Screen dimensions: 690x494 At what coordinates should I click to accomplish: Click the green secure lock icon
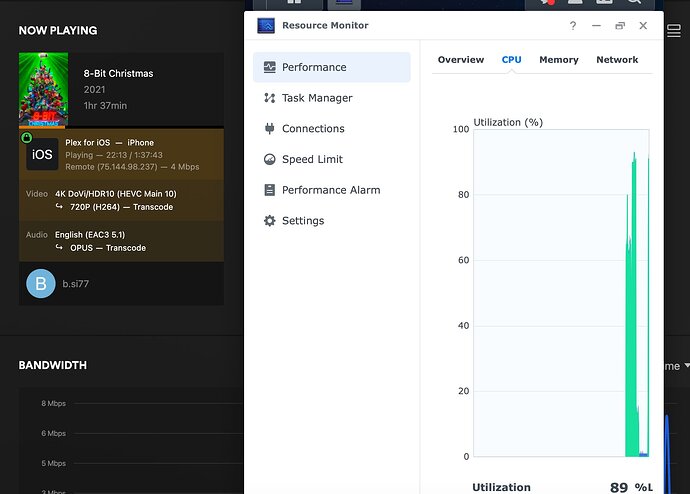click(26, 138)
